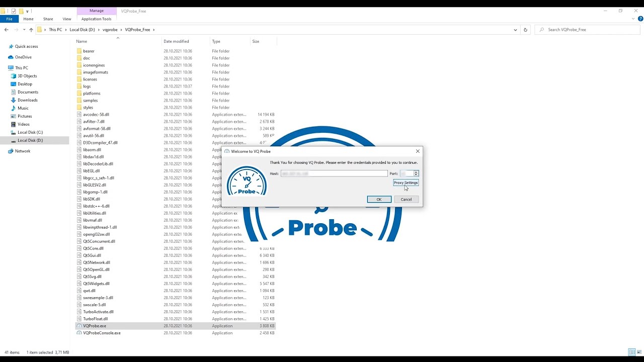Select This PC in navigation pane
Screen dimensions: 644x362
pos(22,68)
